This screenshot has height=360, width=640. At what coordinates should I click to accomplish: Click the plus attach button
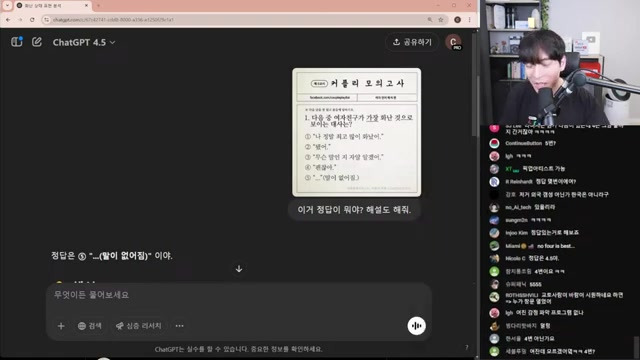coord(61,326)
